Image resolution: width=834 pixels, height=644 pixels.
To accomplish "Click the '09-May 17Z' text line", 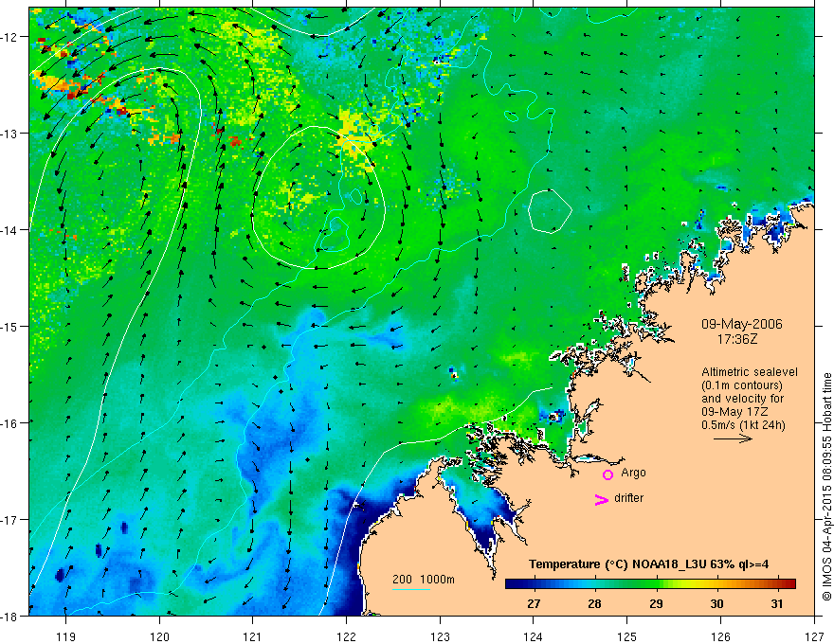I will pyautogui.click(x=734, y=412).
